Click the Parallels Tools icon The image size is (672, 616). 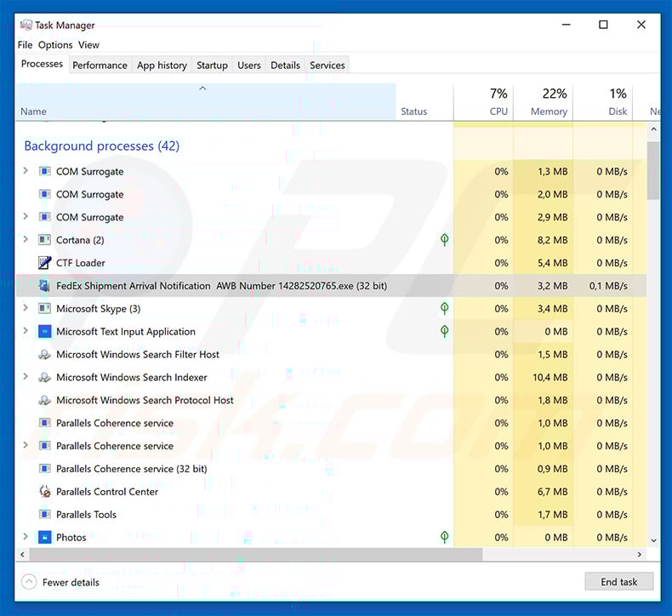[x=44, y=515]
